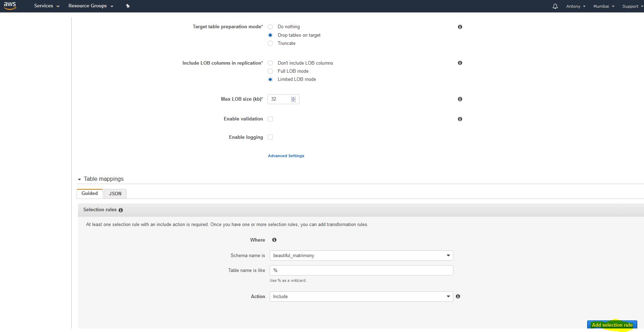Show info icon for Enable validation
The width and height of the screenshot is (644, 332).
(460, 119)
